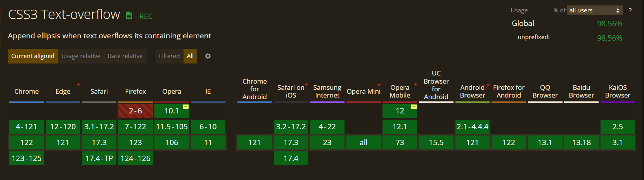This screenshot has height=180, width=644.
Task: Select the All browsers option
Action: pyautogui.click(x=190, y=56)
